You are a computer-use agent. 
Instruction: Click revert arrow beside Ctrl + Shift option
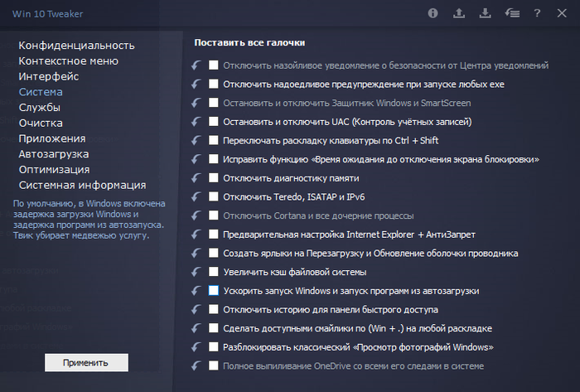point(196,141)
